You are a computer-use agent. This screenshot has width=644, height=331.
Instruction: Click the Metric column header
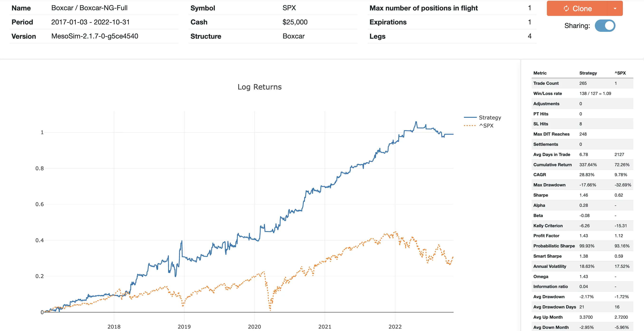point(540,73)
